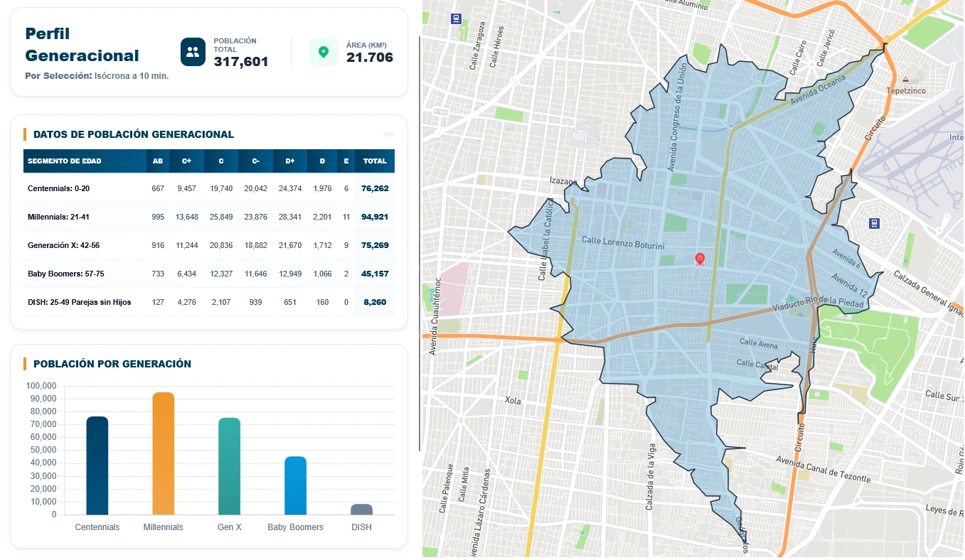Click the C+ column header
Viewport: 965px width, 560px height.
click(186, 161)
